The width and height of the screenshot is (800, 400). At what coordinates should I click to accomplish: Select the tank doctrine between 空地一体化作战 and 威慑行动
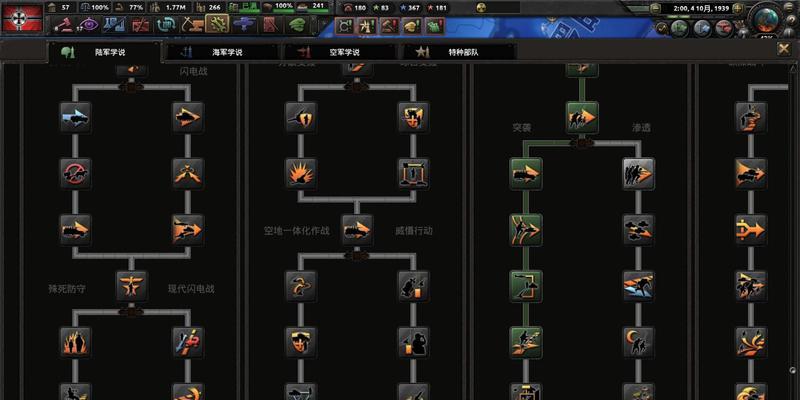357,230
